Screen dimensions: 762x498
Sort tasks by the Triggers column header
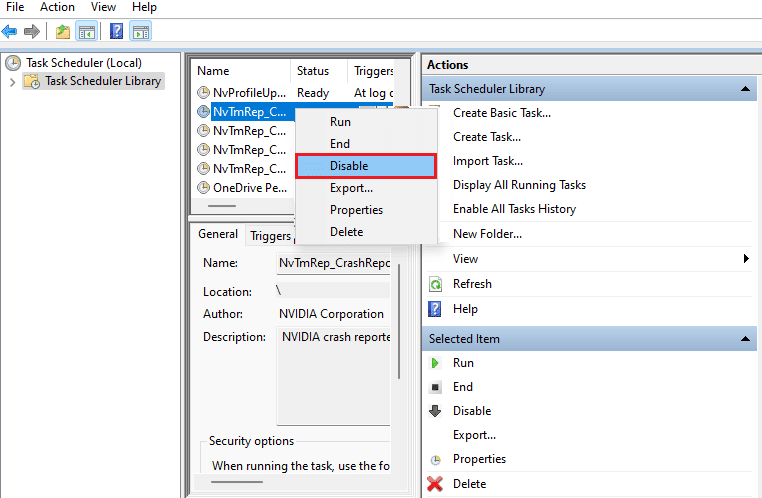click(x=371, y=71)
